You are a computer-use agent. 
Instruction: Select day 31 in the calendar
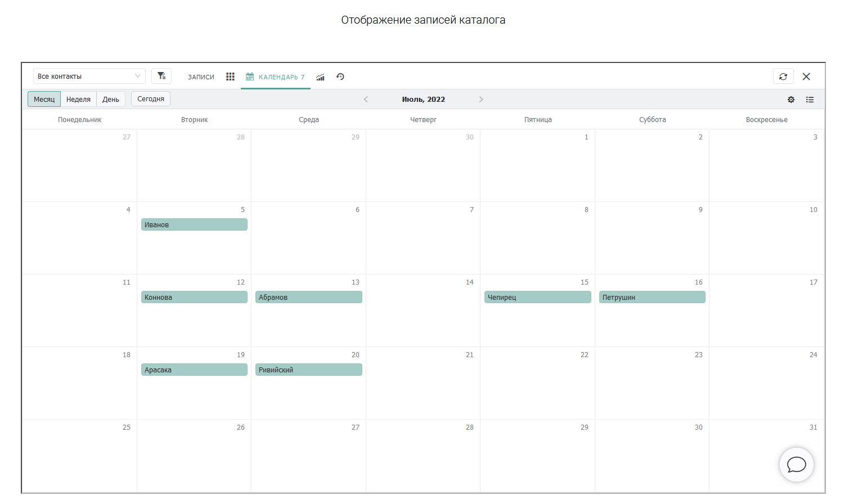pos(813,427)
